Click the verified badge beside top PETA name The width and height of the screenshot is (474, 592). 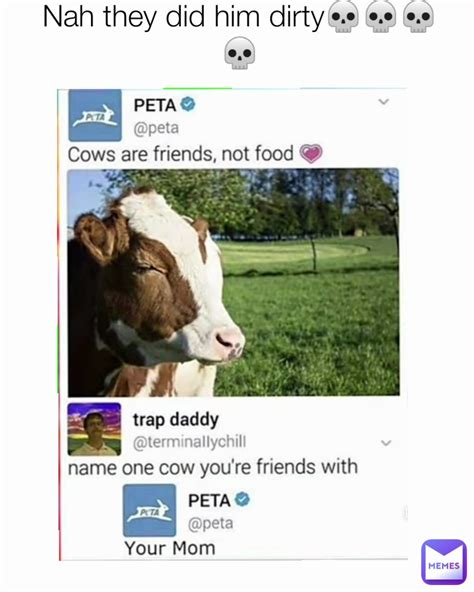tap(188, 104)
